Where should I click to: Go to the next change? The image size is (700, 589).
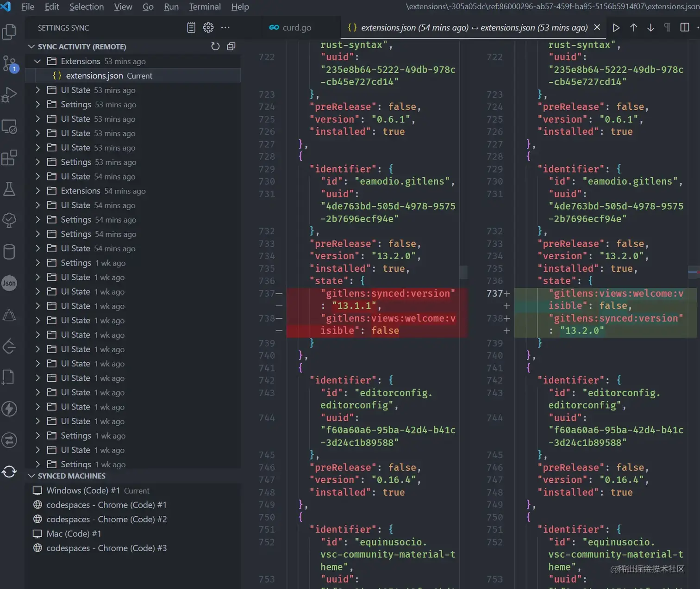pos(650,28)
